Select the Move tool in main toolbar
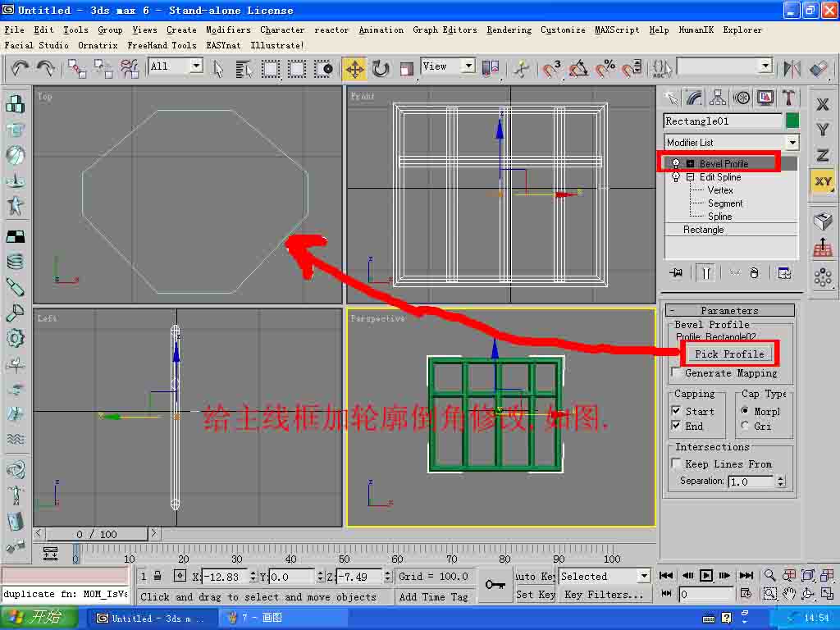840x630 pixels. [x=354, y=69]
